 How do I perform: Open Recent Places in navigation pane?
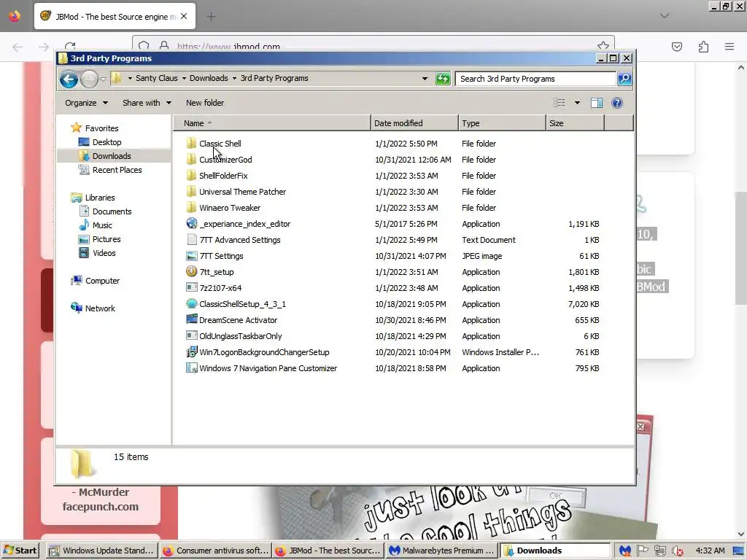pos(117,169)
